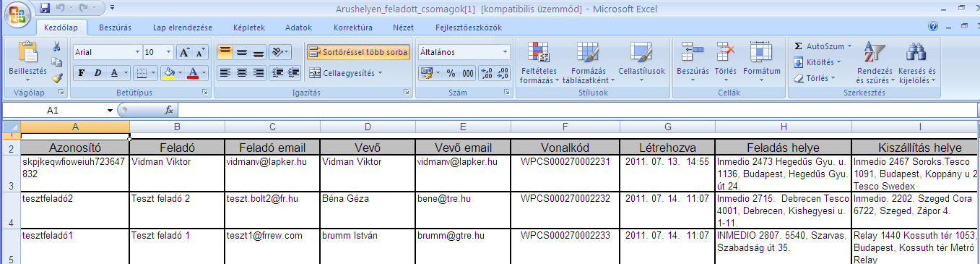Apply thousands separator 000 style

(467, 73)
